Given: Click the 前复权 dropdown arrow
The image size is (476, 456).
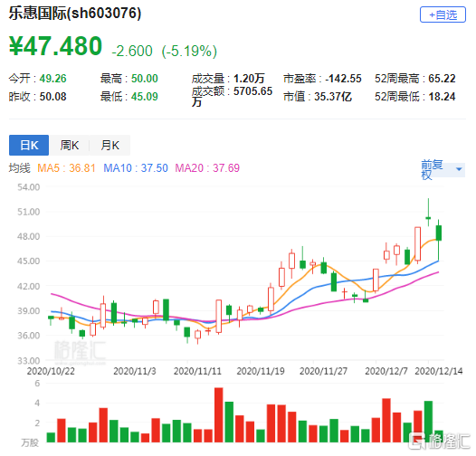Looking at the screenshot, I should [459, 169].
